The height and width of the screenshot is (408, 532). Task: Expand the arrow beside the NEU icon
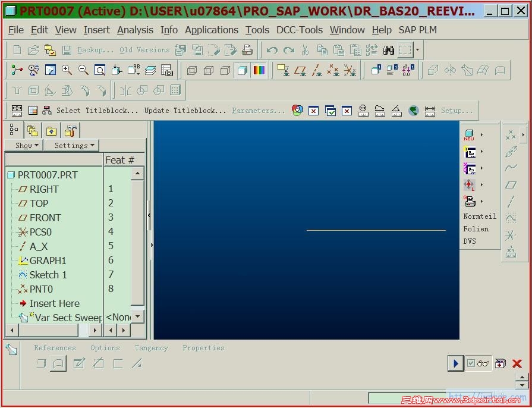click(x=482, y=135)
